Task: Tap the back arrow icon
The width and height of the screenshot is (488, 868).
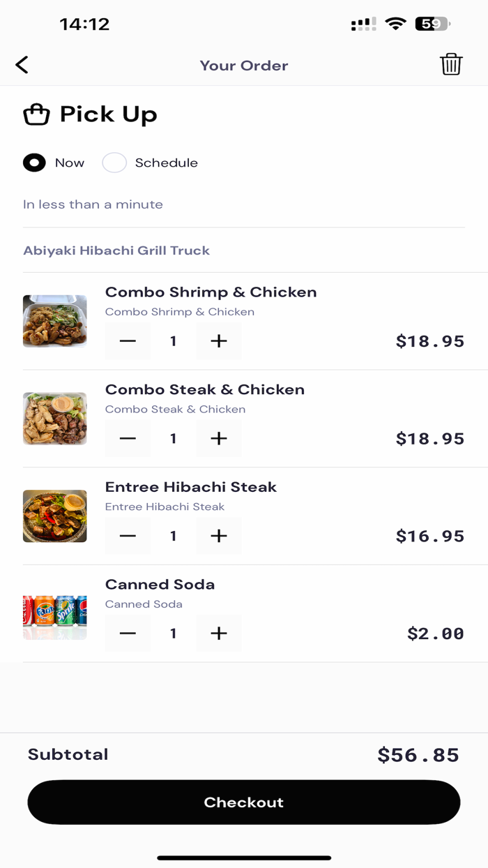Action: coord(22,64)
